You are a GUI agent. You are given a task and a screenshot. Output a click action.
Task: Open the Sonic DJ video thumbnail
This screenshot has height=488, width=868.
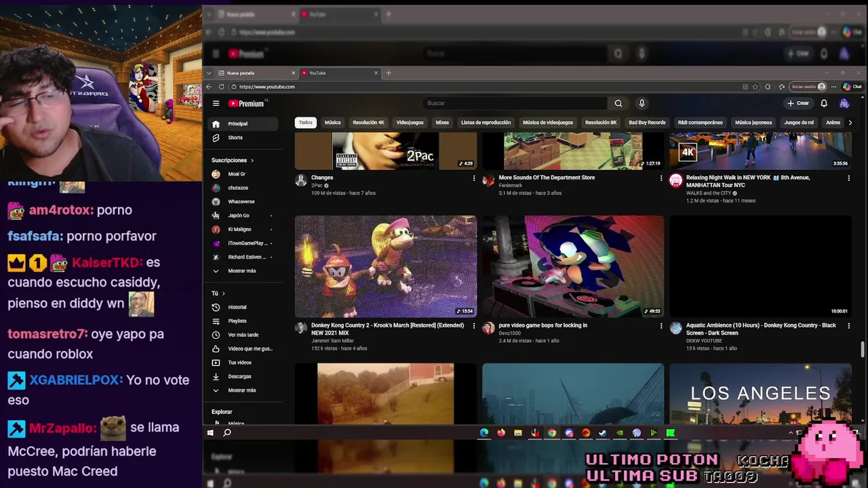(x=573, y=266)
